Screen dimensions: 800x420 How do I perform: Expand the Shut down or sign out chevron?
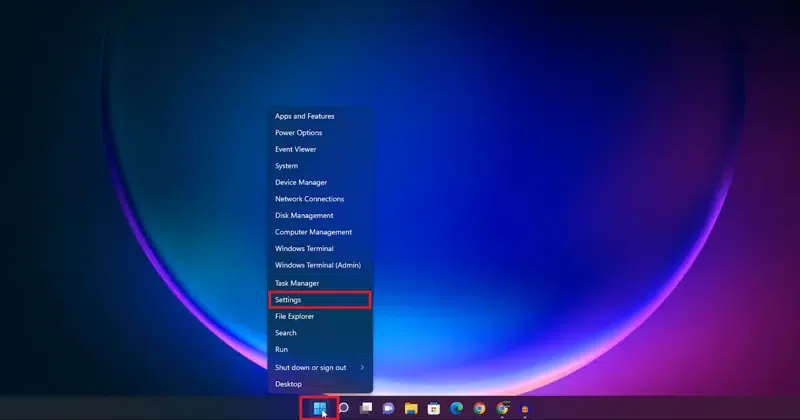[362, 367]
